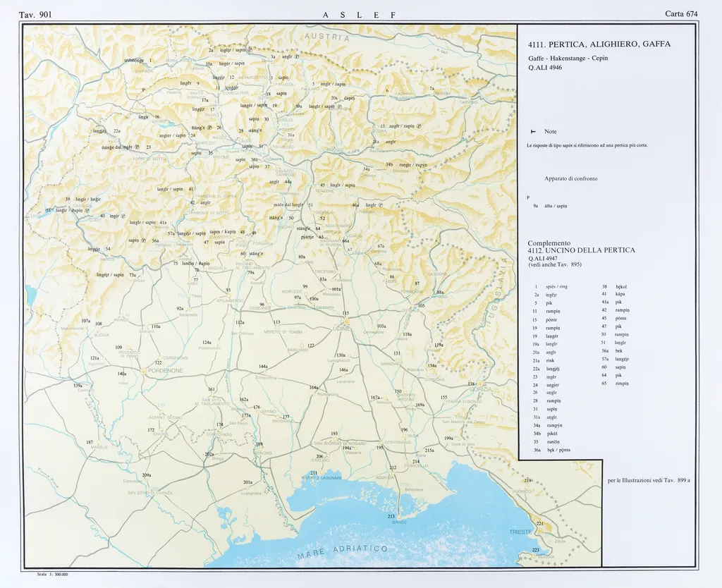722x588 pixels.
Task: Click 'per le Illustrazioni vedi Tav. 899 a'
Action: click(x=648, y=480)
